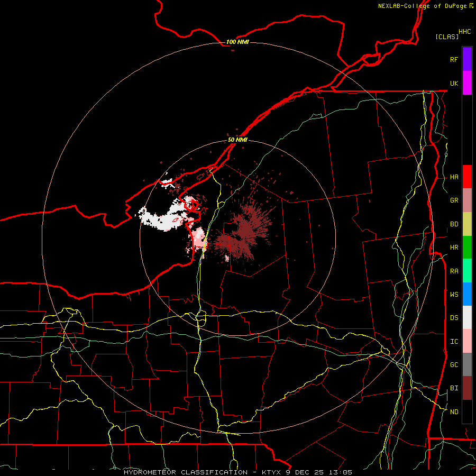Click the HA legend label text
Screen dimensions: 476x476
[454, 177]
